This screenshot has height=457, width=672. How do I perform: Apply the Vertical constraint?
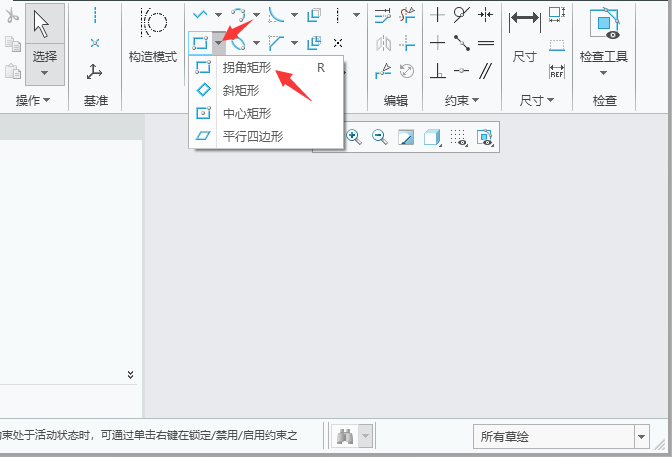click(x=437, y=15)
